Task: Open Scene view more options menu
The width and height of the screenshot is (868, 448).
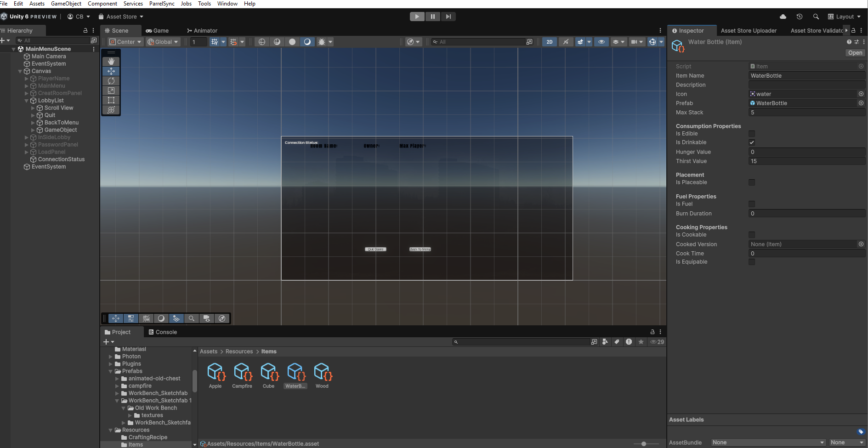Action: [x=660, y=30]
